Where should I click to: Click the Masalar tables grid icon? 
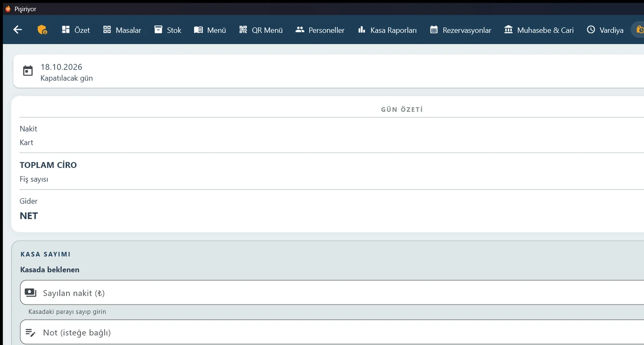107,30
